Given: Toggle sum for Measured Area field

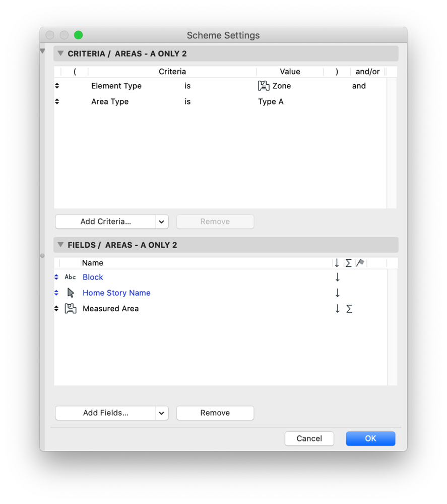Looking at the screenshot, I should [349, 308].
